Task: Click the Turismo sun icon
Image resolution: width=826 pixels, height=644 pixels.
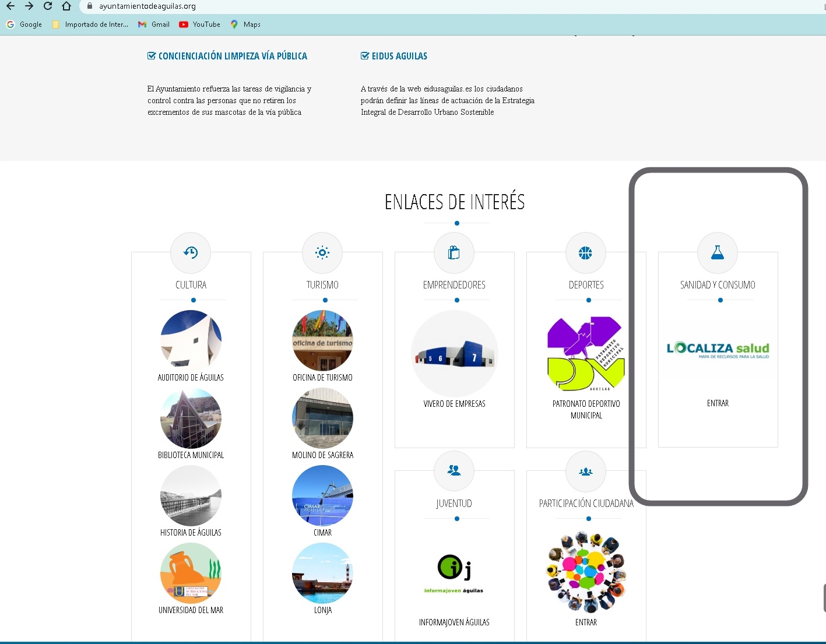Action: [322, 252]
